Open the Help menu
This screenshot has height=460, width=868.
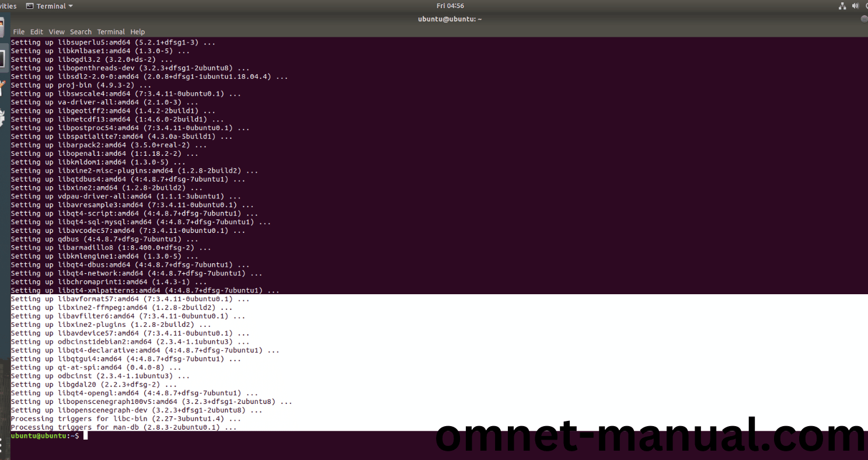[x=138, y=32]
